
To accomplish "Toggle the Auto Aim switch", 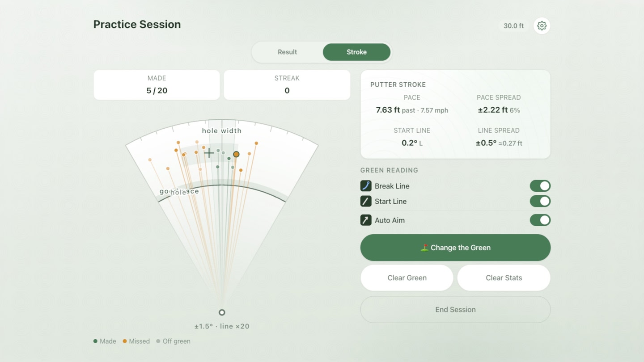I will tap(540, 220).
